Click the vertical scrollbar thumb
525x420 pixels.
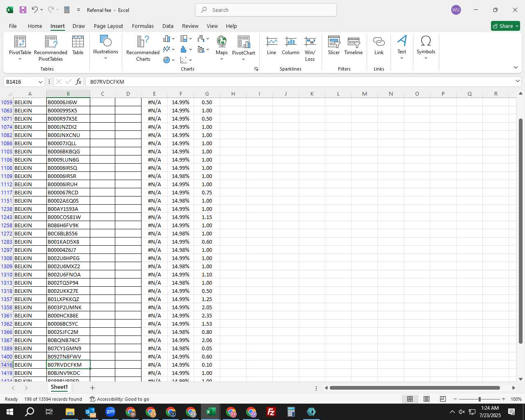point(520,231)
